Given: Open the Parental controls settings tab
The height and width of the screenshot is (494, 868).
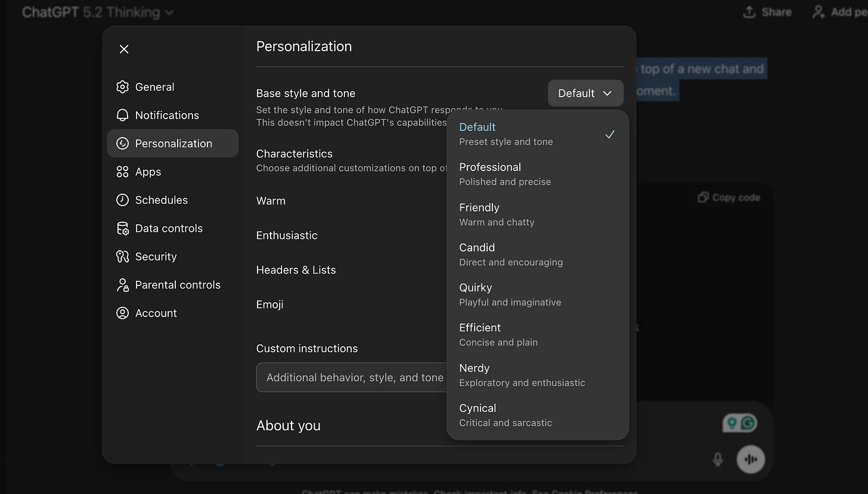Looking at the screenshot, I should pyautogui.click(x=173, y=285).
